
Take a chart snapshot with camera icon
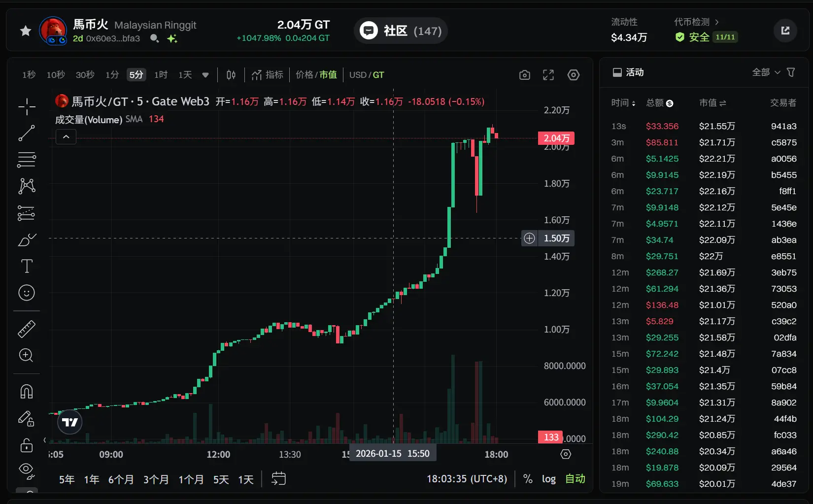pyautogui.click(x=525, y=75)
